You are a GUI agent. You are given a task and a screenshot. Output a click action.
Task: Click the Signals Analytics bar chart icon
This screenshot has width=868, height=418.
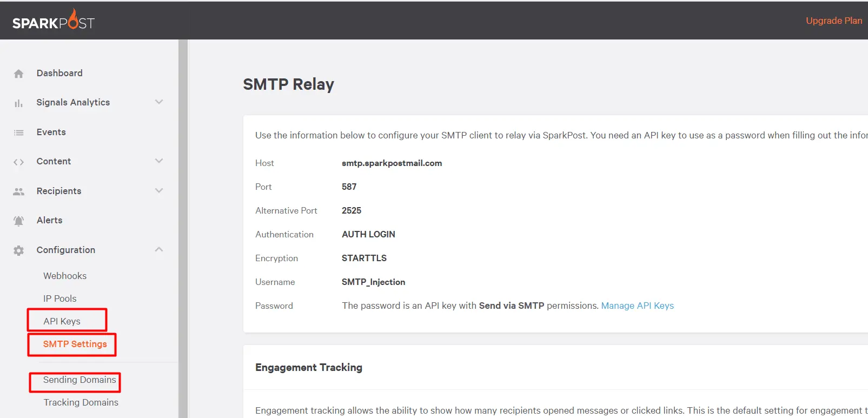coord(19,103)
